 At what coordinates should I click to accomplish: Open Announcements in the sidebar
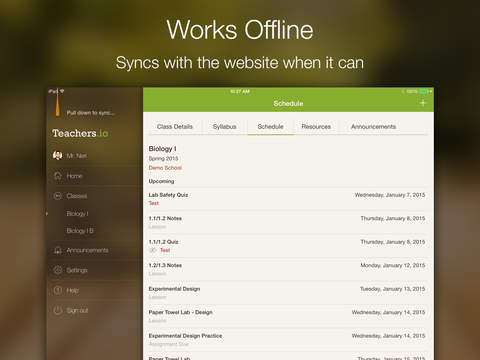(x=94, y=250)
